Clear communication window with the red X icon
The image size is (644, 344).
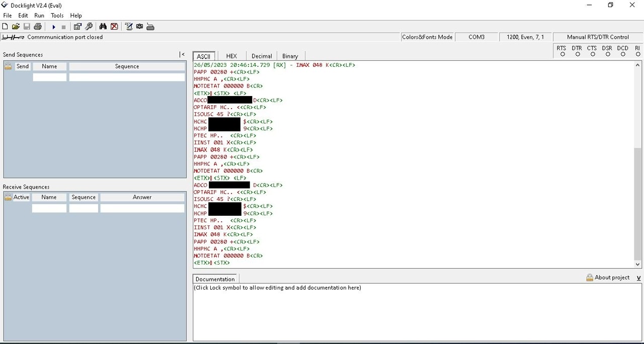114,27
